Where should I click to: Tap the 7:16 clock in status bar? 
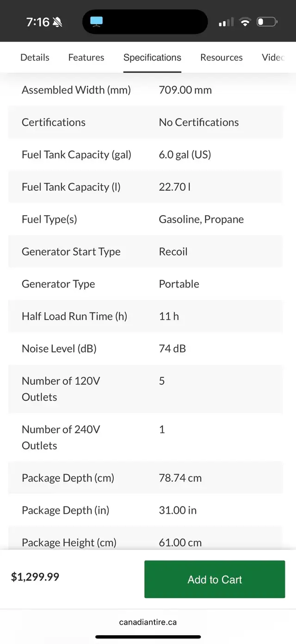click(x=37, y=22)
